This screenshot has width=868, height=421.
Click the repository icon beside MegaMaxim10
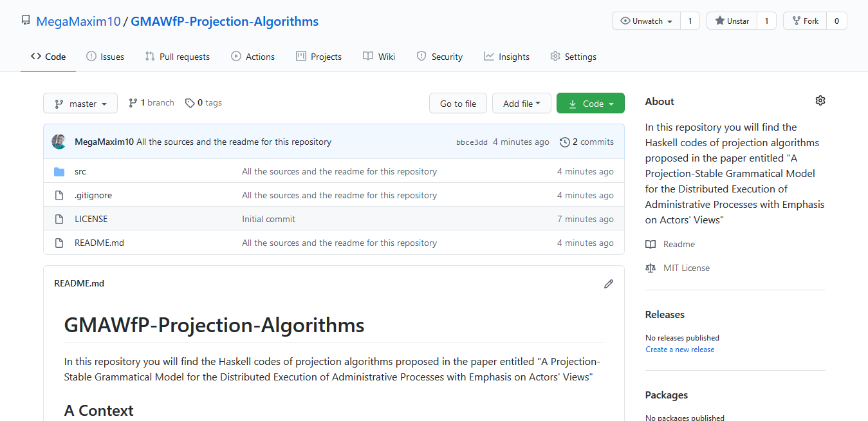tap(26, 21)
